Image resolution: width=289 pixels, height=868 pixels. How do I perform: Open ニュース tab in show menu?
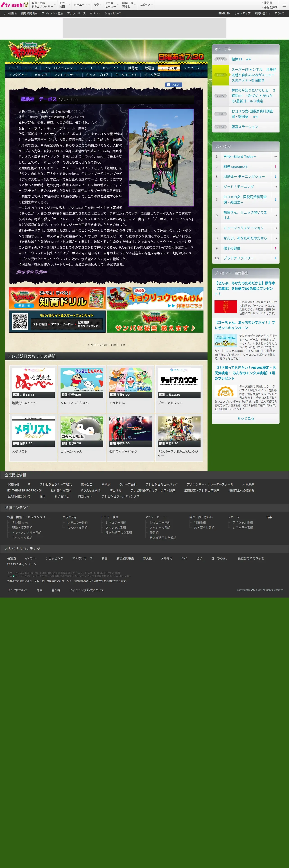(31, 68)
